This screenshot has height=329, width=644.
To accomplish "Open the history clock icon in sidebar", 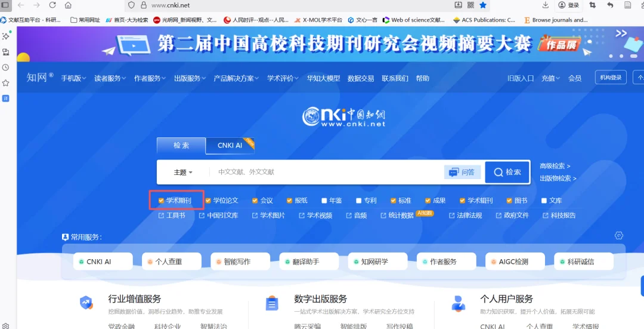I will [6, 67].
